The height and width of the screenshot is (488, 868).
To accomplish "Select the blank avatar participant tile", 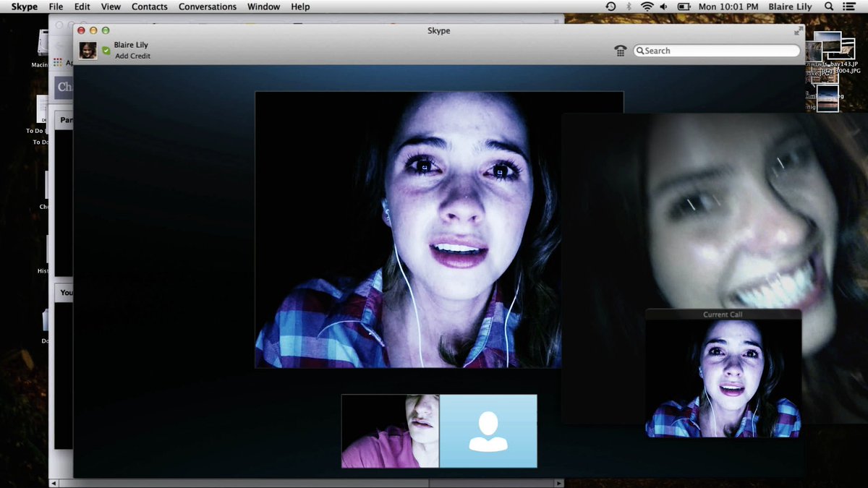I will click(488, 431).
